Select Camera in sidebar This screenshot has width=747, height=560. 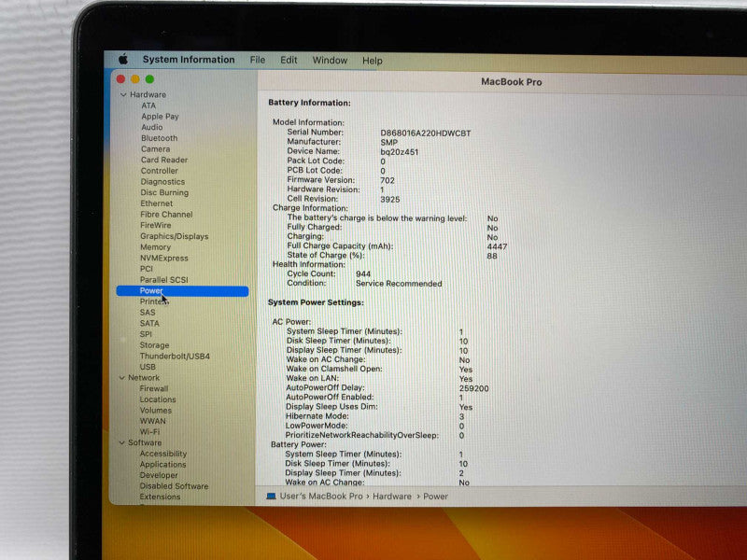pos(155,149)
